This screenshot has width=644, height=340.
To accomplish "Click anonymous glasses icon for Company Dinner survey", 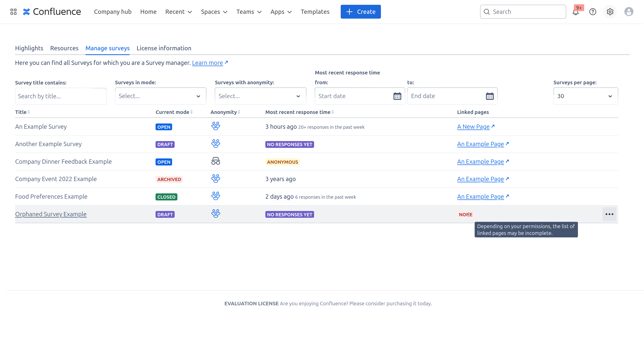I will click(216, 161).
